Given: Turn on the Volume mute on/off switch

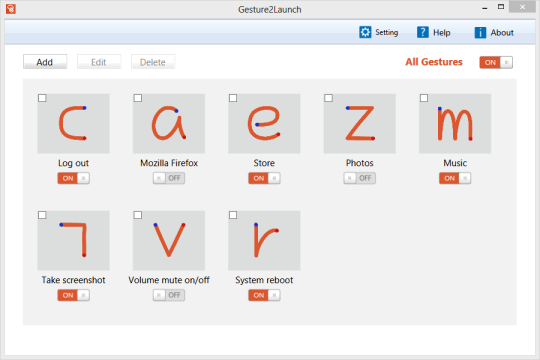Looking at the screenshot, I should pyautogui.click(x=169, y=295).
